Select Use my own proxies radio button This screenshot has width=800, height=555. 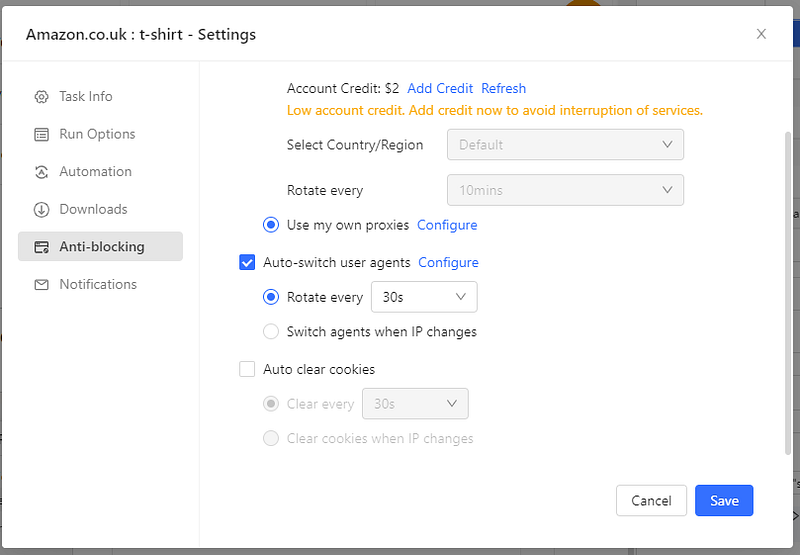click(271, 225)
